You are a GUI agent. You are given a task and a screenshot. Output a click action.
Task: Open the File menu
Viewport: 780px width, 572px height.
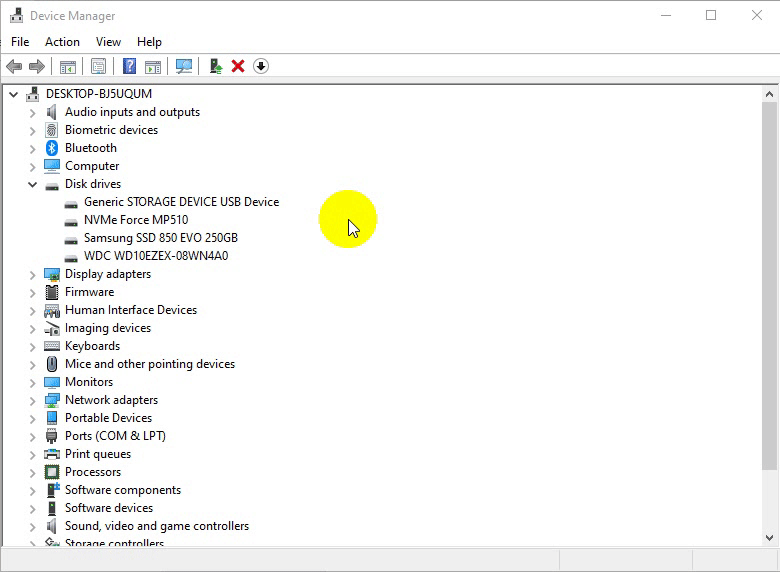click(x=20, y=42)
